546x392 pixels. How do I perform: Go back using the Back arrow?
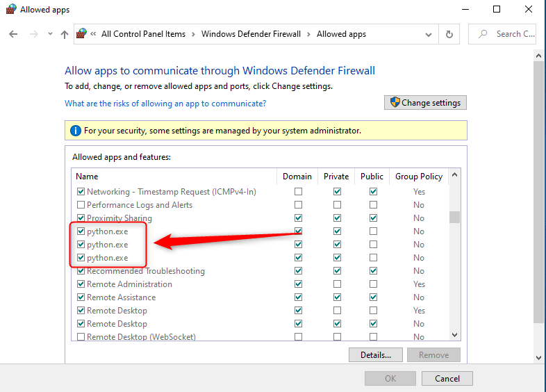[x=13, y=34]
